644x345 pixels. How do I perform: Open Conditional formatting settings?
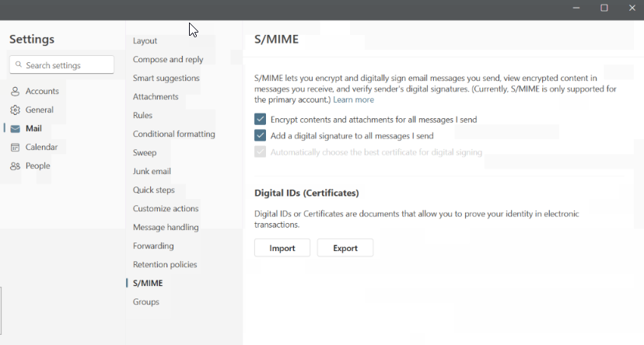tap(173, 134)
